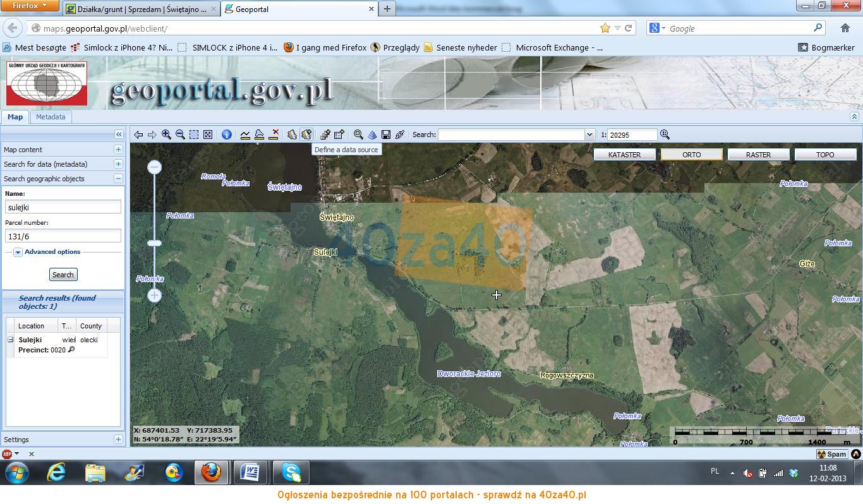Select the KATASTER map layer
Screen dimensions: 863x504
(x=624, y=155)
